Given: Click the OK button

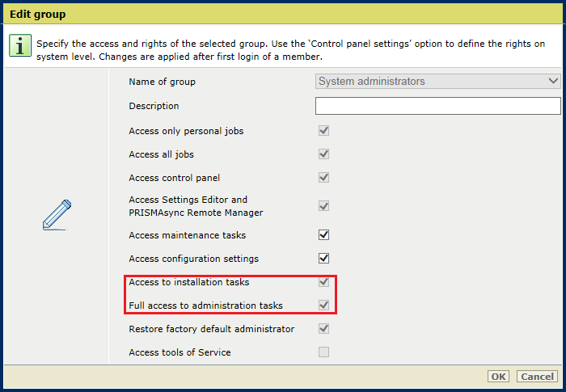Looking at the screenshot, I should [498, 377].
